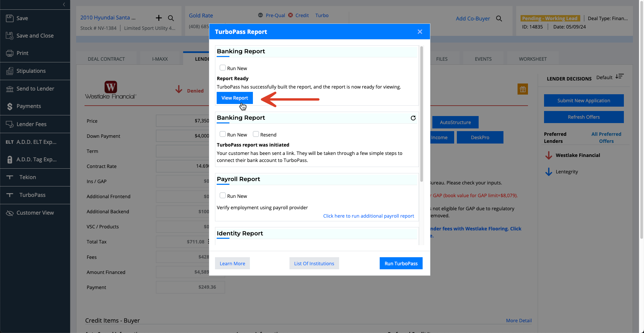Click the Turbo link in header

[x=322, y=15]
